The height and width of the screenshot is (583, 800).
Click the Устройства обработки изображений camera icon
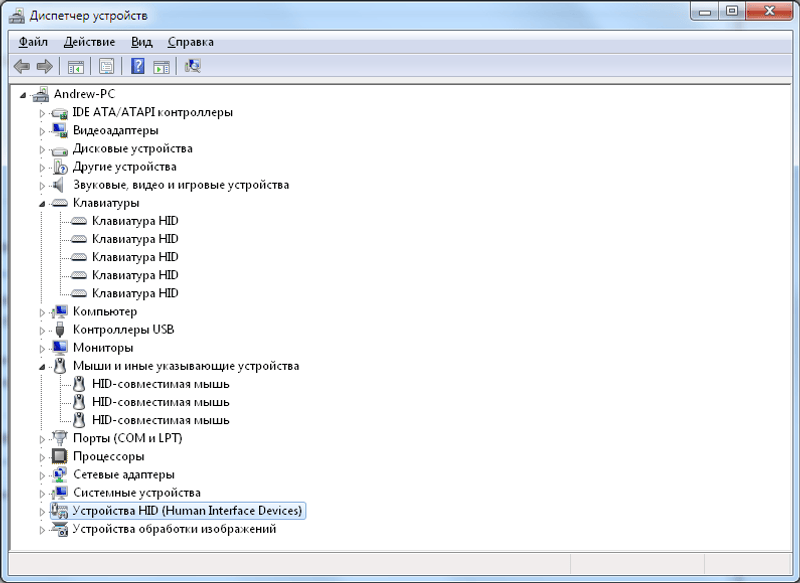click(x=60, y=529)
